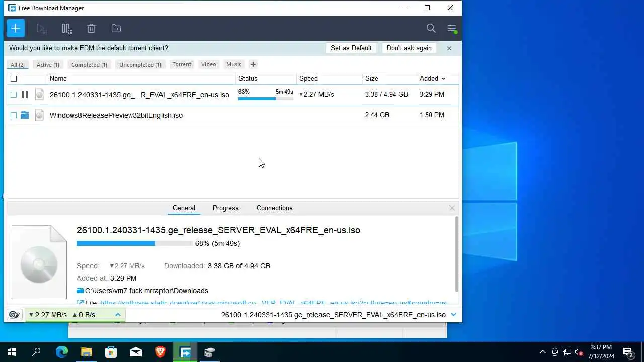The image size is (644, 362).
Task: Open the search magnifier in FDM toolbar
Action: 431,28
